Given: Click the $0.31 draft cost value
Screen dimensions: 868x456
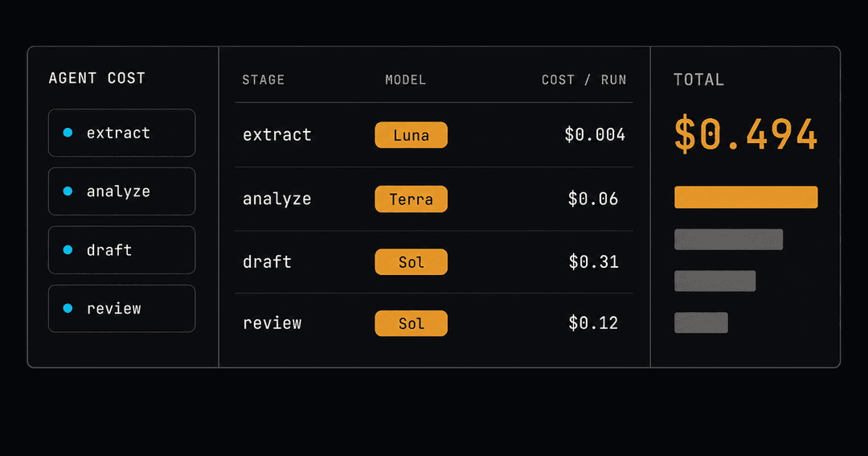Looking at the screenshot, I should tap(594, 261).
